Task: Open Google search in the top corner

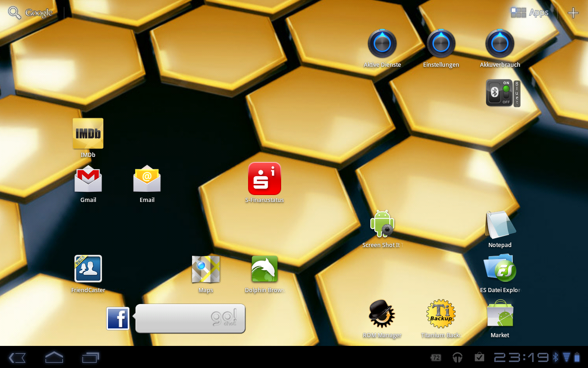Action: tap(30, 13)
